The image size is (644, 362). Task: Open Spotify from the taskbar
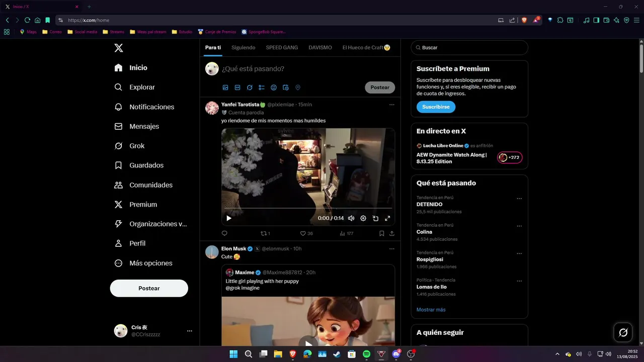367,354
